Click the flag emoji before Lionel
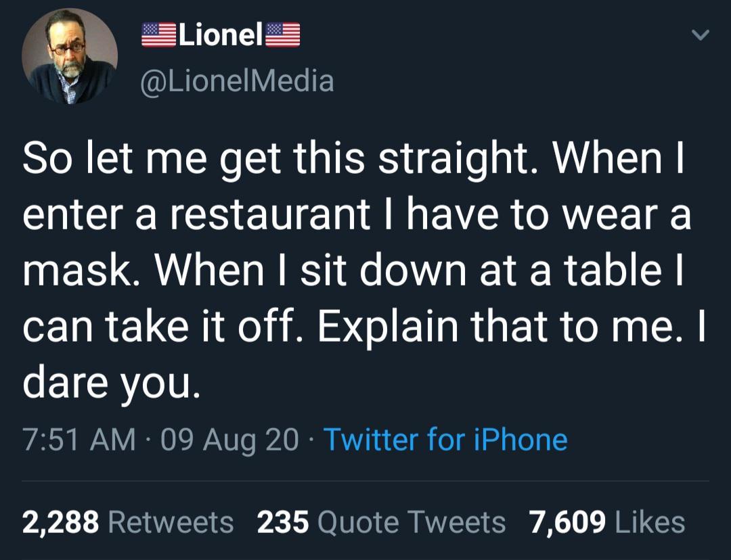 point(158,35)
